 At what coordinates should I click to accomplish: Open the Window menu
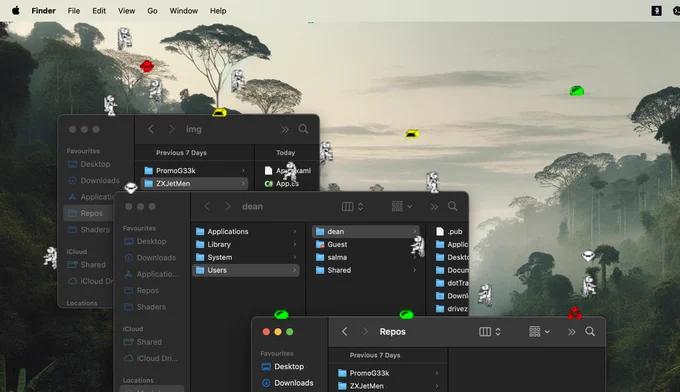click(183, 11)
